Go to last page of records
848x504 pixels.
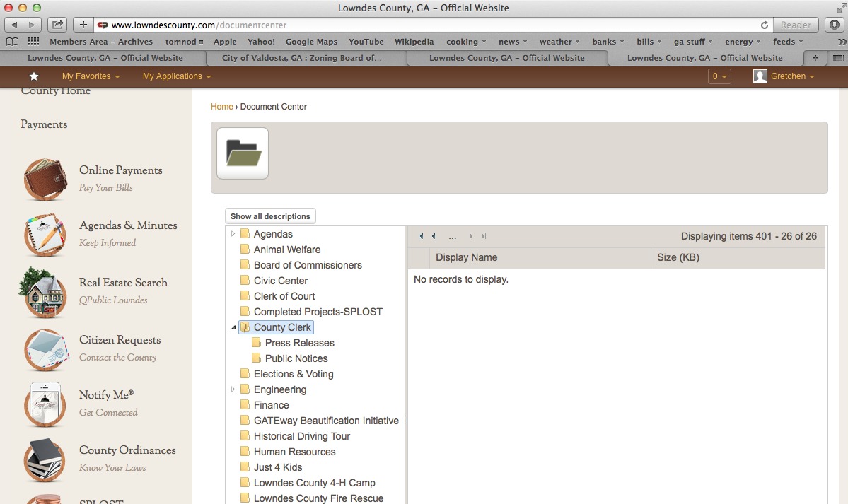[x=484, y=236]
